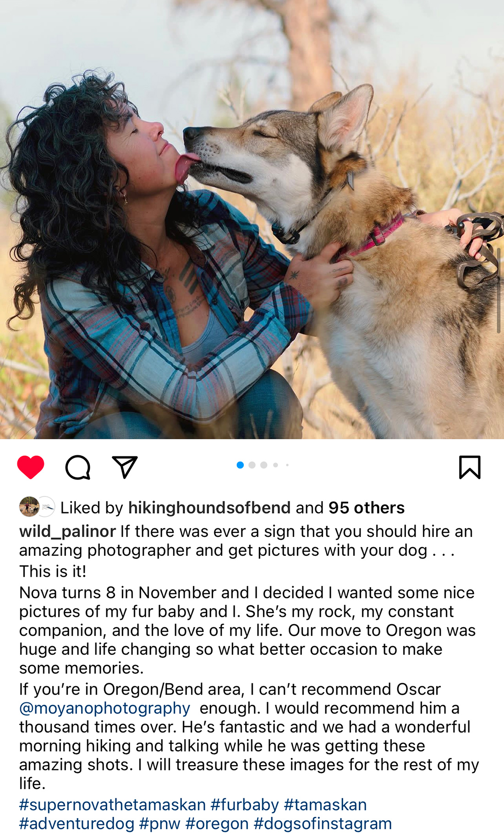Select the fourth carousel dot
504x835 pixels.
pyautogui.click(x=275, y=465)
